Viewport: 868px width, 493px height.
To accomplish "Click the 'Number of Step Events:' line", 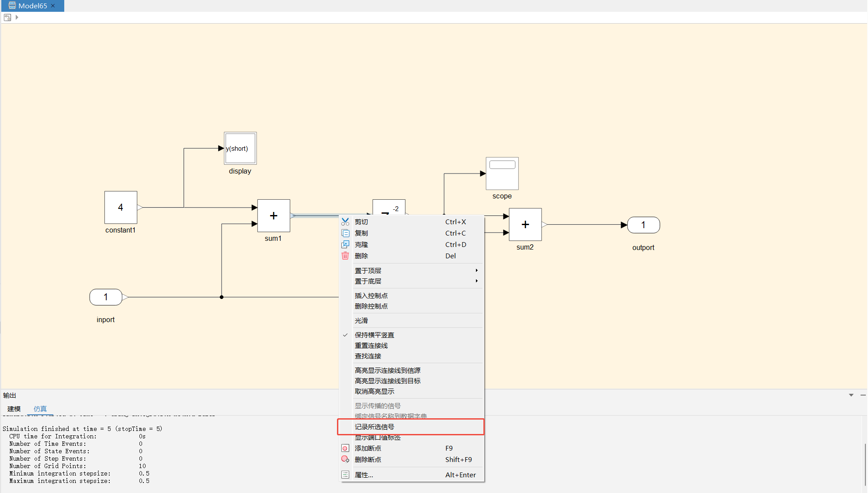I will [x=48, y=459].
